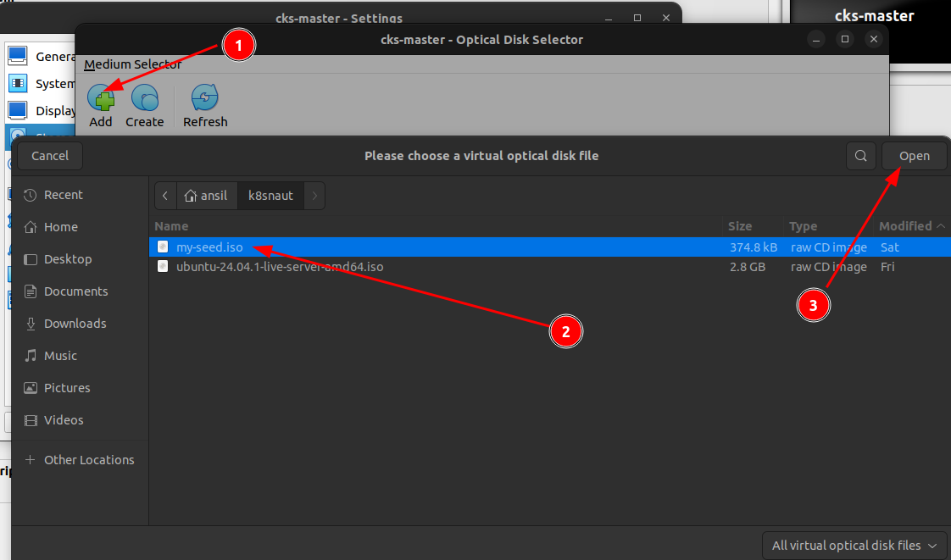
Task: Open the Documents folder in sidebar
Action: tap(75, 291)
